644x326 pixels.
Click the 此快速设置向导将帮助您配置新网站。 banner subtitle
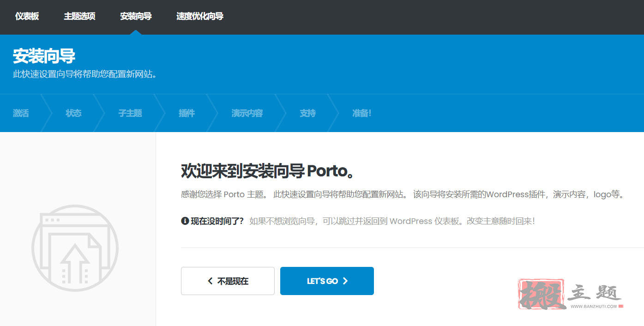pos(85,74)
